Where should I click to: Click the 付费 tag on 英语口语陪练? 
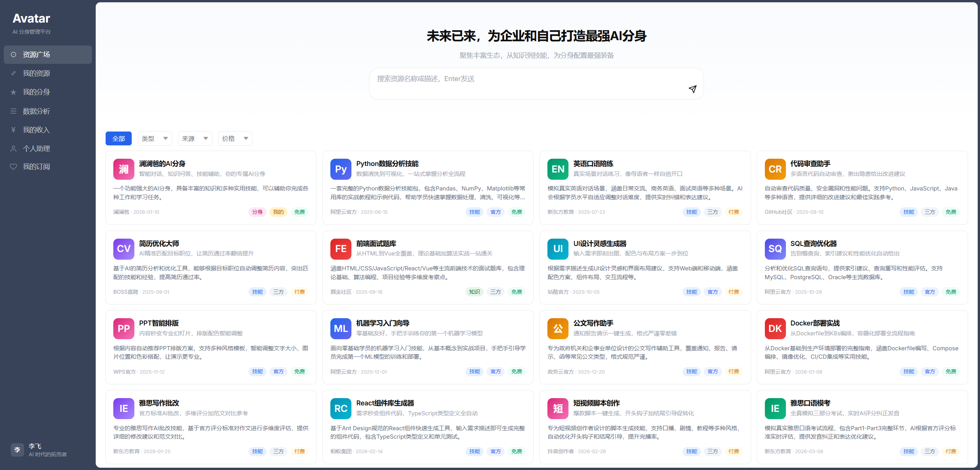[x=733, y=212]
